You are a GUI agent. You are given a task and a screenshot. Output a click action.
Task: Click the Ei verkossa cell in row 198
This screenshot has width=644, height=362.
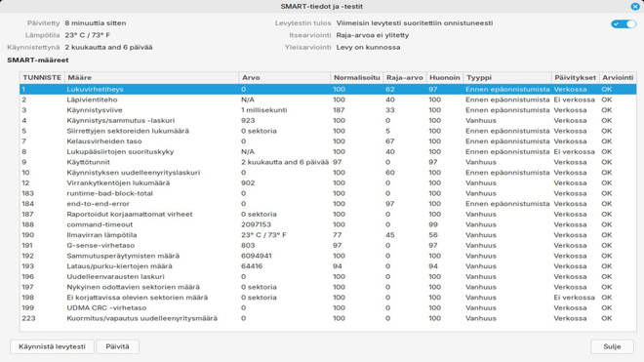[x=574, y=298]
